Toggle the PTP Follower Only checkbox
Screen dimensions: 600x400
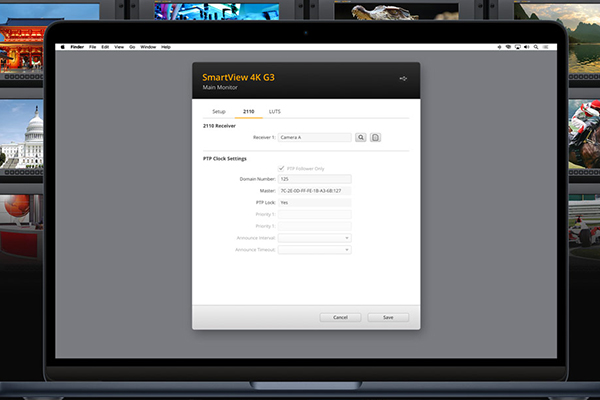pos(281,168)
